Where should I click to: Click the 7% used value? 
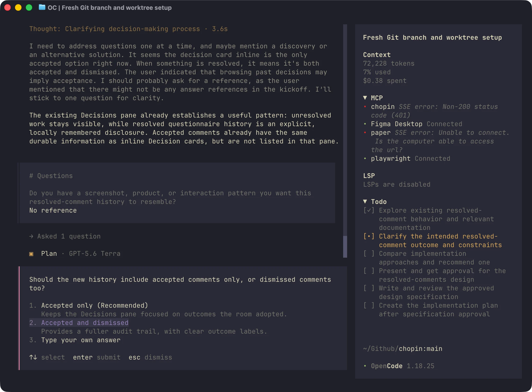377,72
